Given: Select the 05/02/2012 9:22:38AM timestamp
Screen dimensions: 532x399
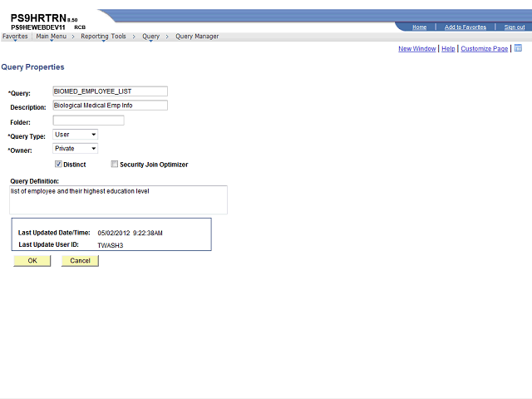Looking at the screenshot, I should click(x=130, y=233).
